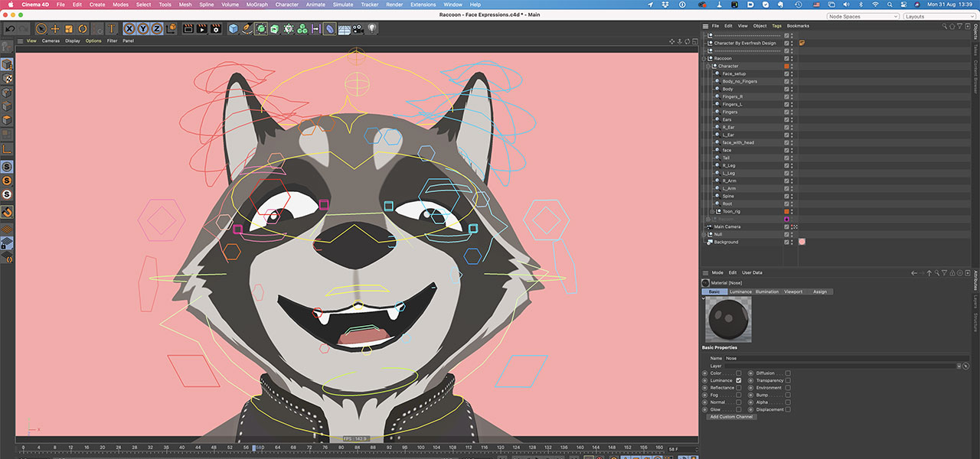Select the Live Selection tool
This screenshot has height=459, width=980.
(41, 29)
